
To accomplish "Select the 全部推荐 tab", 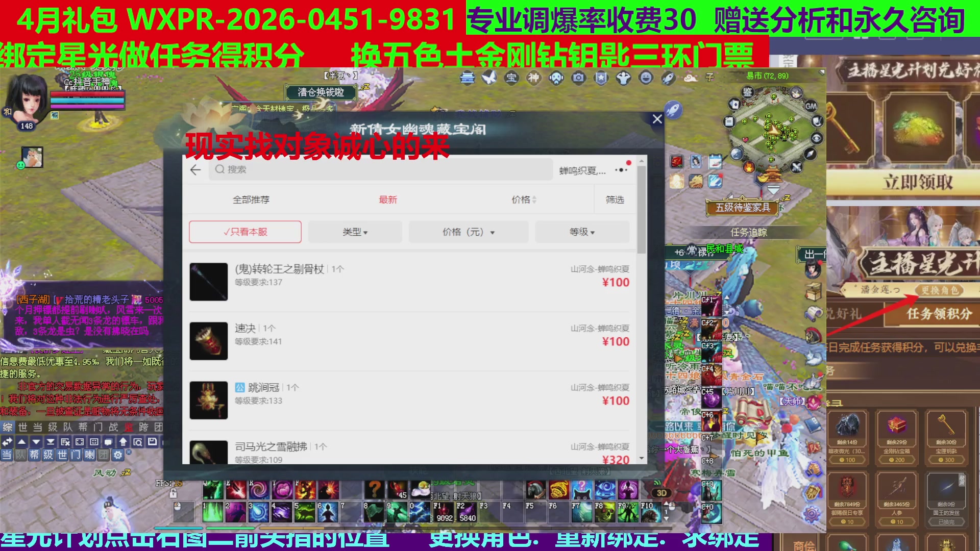I will tap(251, 199).
